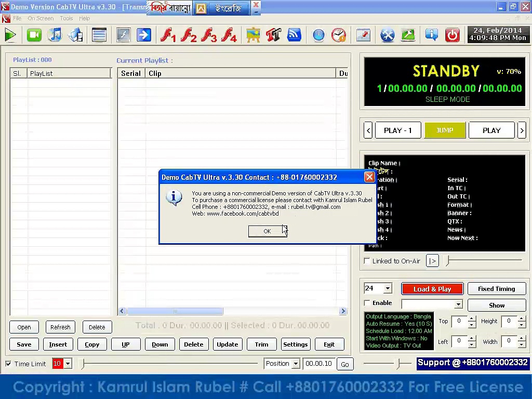The image size is (532, 399).
Task: Trigger Flash F3 icon
Action: (209, 35)
